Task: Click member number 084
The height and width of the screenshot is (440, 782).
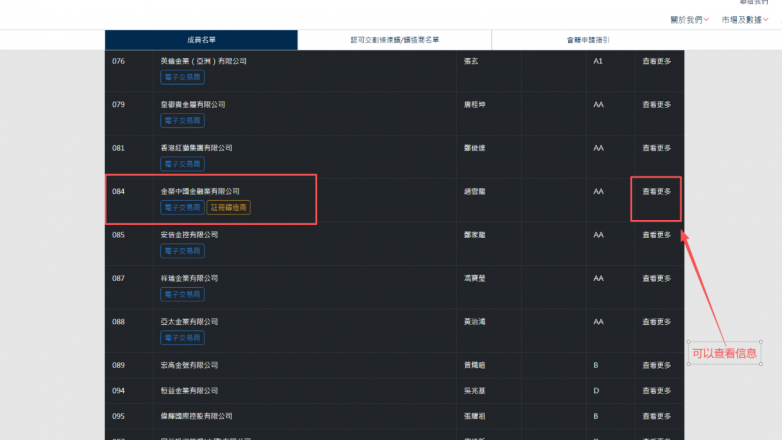Action: tap(118, 192)
